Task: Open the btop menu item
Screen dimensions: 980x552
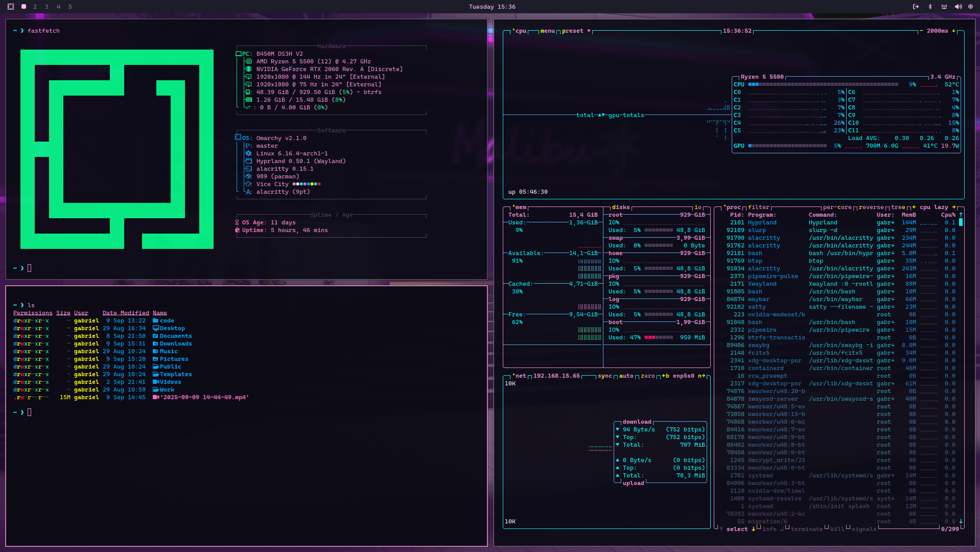Action: pyautogui.click(x=547, y=31)
